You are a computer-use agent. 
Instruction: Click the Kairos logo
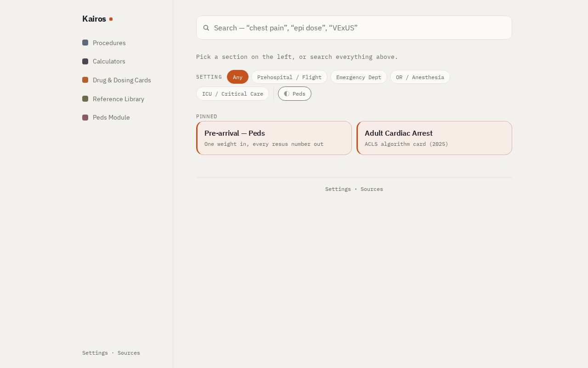point(97,19)
